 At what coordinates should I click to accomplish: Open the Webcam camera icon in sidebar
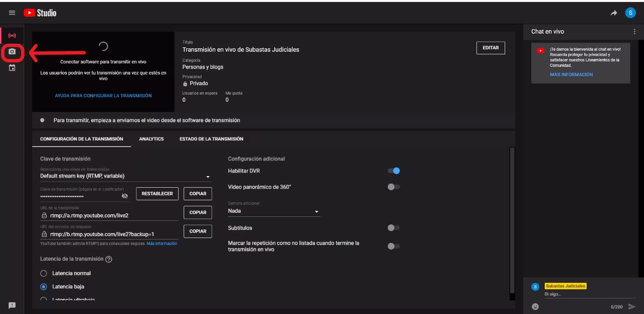(x=12, y=52)
